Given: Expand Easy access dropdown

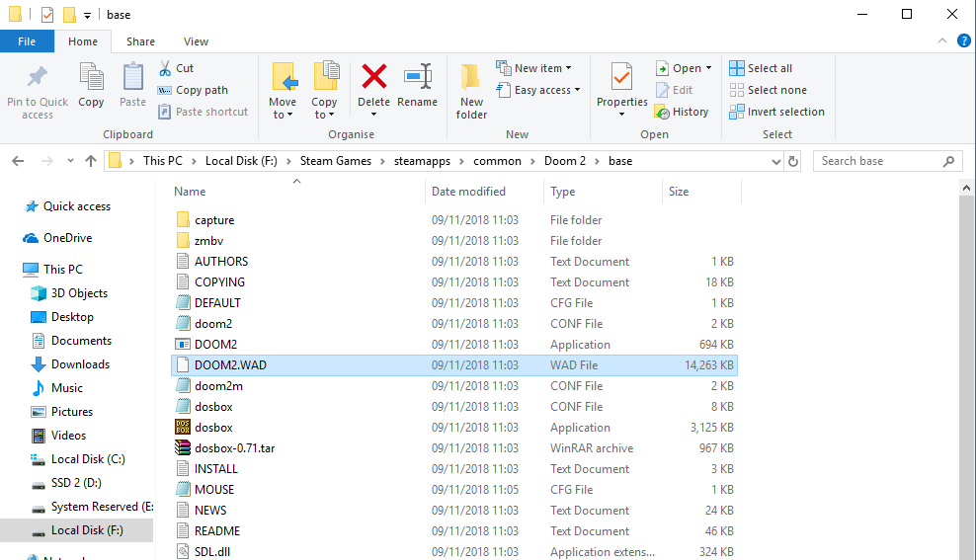Looking at the screenshot, I should 538,90.
